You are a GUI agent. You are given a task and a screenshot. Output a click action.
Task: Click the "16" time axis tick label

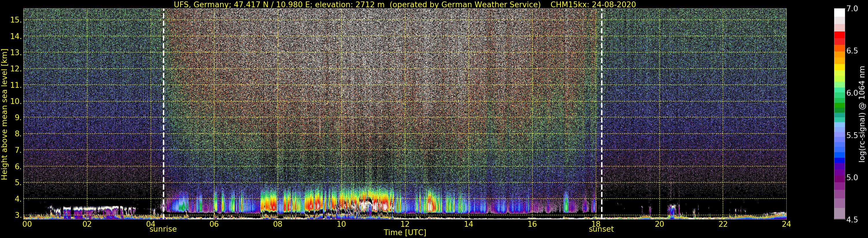point(532,224)
